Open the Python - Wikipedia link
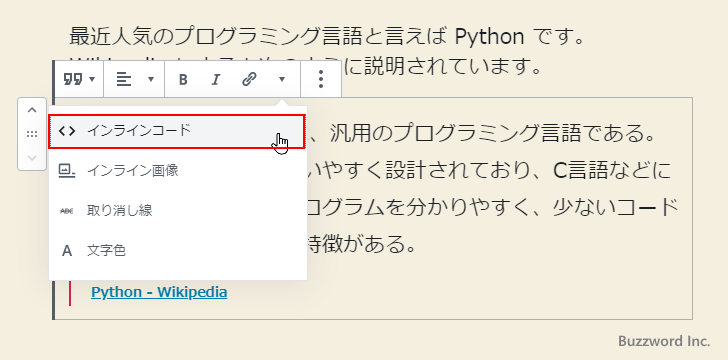The image size is (728, 360). pyautogui.click(x=159, y=292)
